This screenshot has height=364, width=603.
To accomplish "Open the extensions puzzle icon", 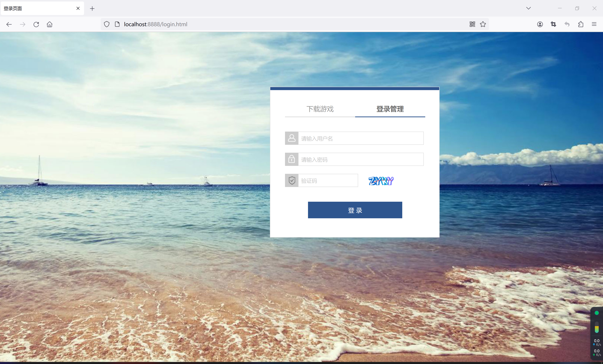I will pos(581,24).
